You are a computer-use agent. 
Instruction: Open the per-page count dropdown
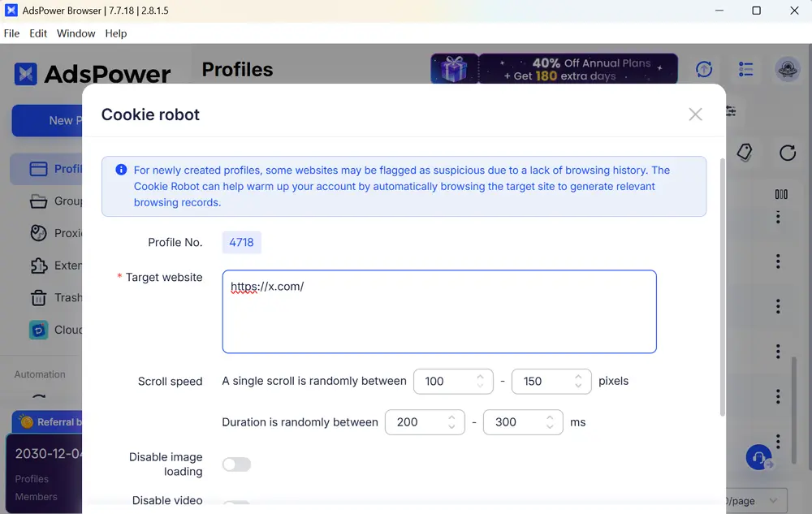[x=755, y=501]
